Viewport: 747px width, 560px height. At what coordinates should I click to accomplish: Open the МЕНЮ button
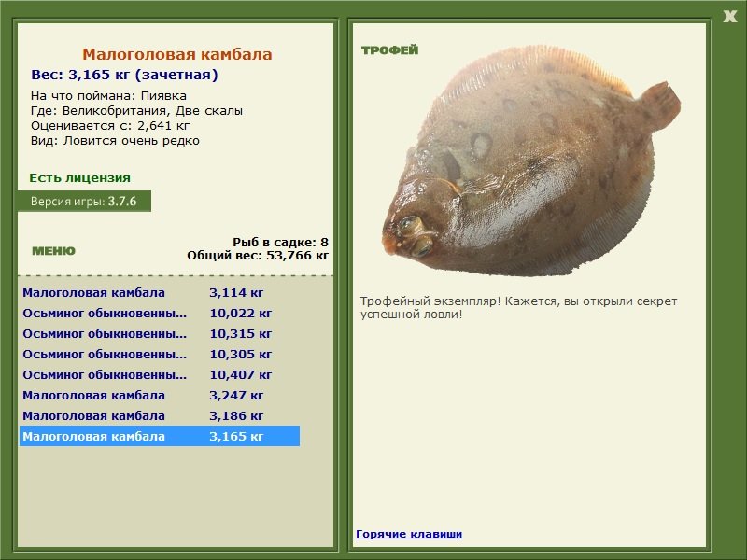(53, 251)
